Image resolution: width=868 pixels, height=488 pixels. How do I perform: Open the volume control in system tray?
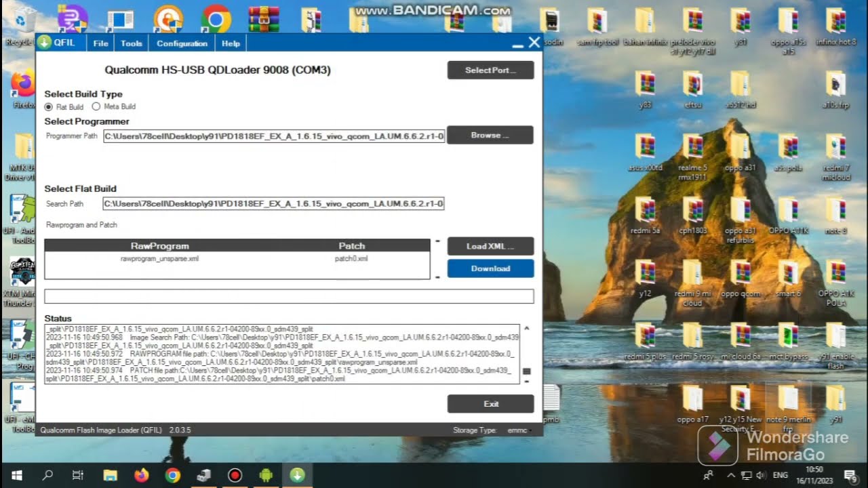tap(760, 475)
